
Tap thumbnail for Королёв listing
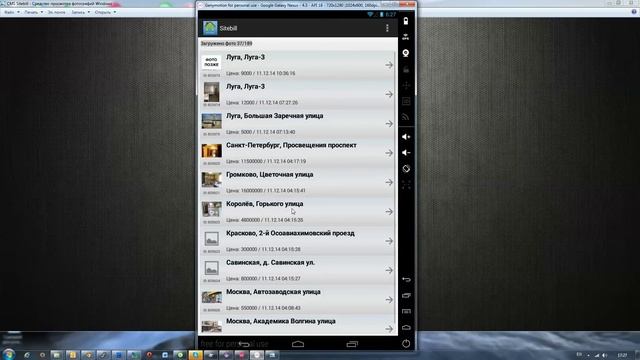[211, 209]
